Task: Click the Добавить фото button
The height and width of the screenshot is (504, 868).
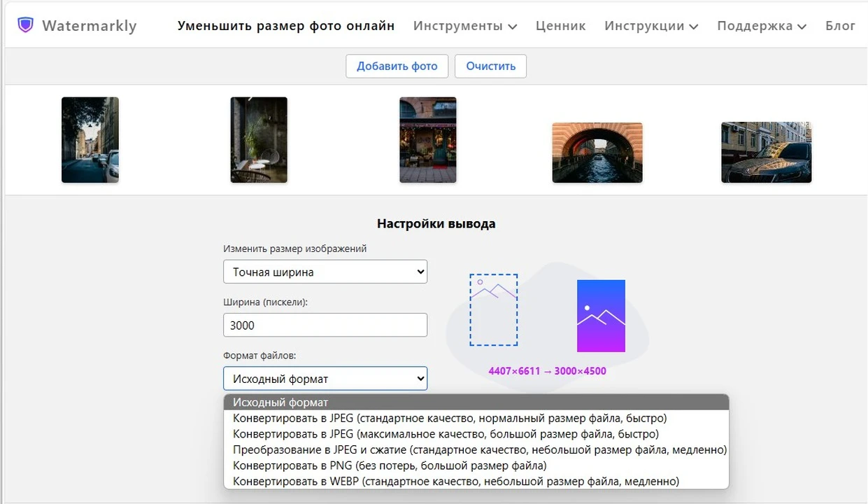Action: coord(397,66)
